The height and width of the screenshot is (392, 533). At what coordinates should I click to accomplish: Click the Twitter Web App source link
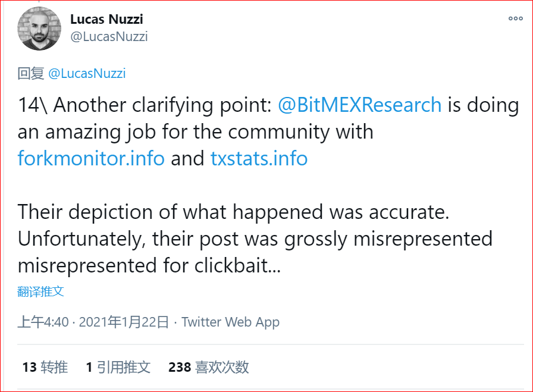coord(230,322)
